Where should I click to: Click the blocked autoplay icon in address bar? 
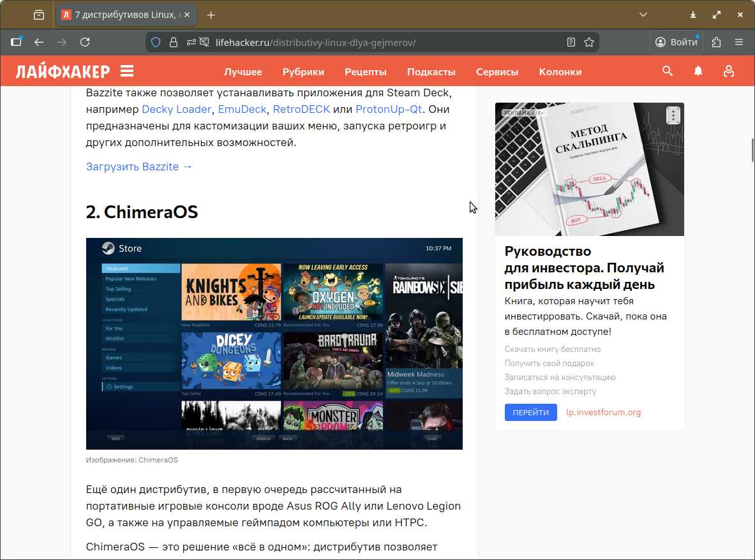[x=205, y=42]
